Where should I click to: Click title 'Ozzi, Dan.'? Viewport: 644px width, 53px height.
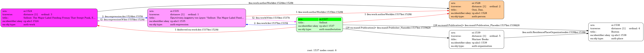coord(477,10)
